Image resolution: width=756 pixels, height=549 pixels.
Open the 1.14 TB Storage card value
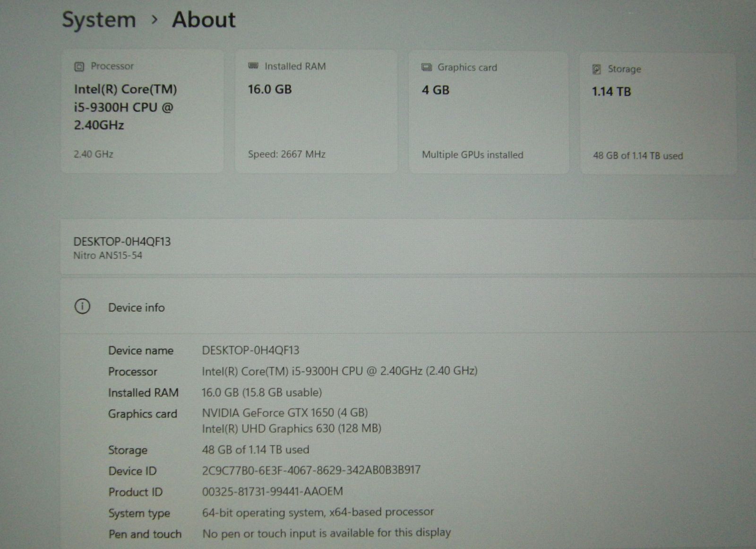tap(611, 92)
